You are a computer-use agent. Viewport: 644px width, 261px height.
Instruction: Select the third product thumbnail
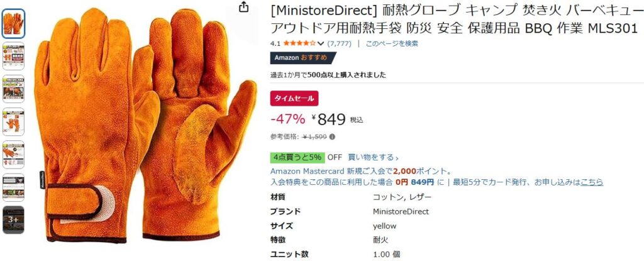click(x=14, y=89)
